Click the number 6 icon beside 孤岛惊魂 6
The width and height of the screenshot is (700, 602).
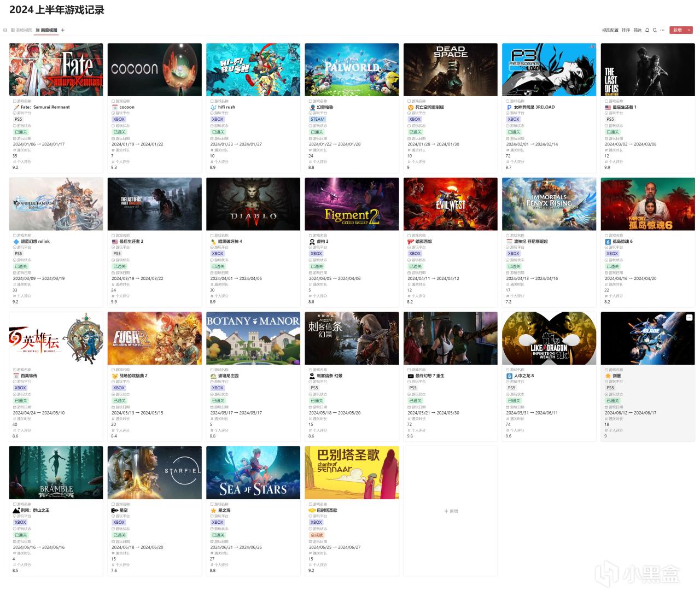click(x=608, y=241)
